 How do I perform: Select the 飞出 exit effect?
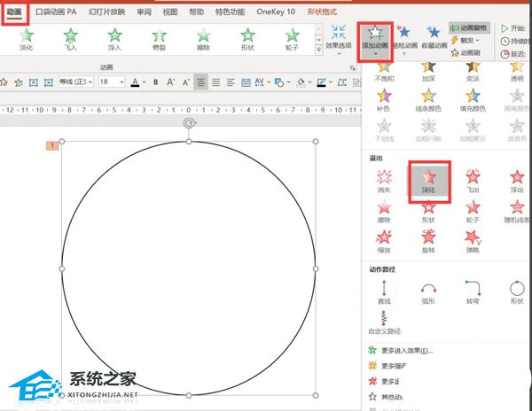pos(473,182)
